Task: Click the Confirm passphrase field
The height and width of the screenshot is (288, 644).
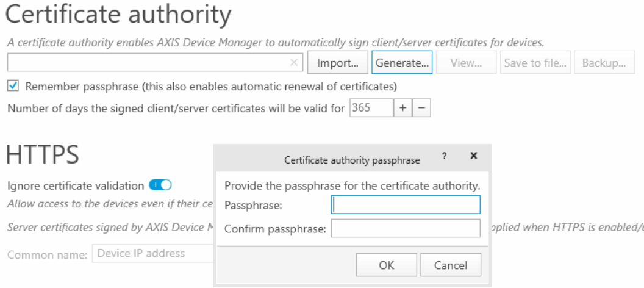Action: pyautogui.click(x=406, y=229)
